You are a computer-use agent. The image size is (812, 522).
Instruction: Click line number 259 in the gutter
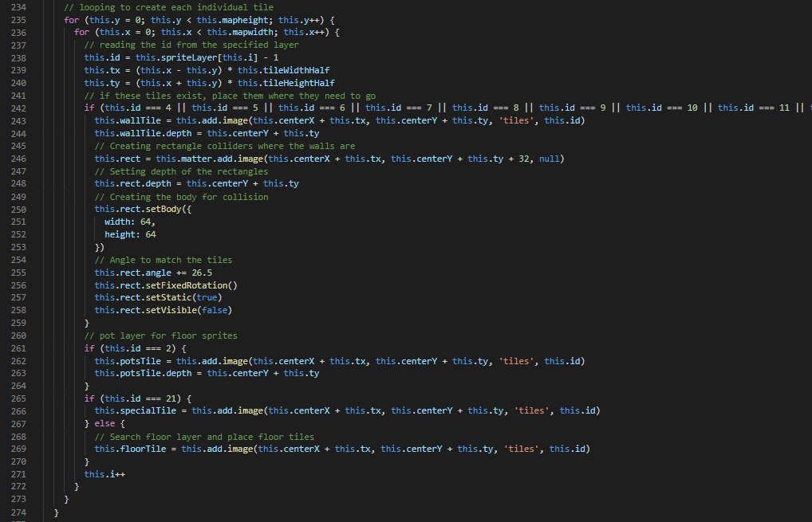tap(18, 323)
